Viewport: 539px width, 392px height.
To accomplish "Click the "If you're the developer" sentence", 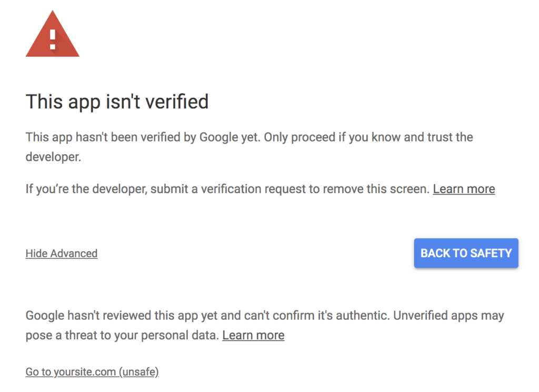I will click(227, 189).
